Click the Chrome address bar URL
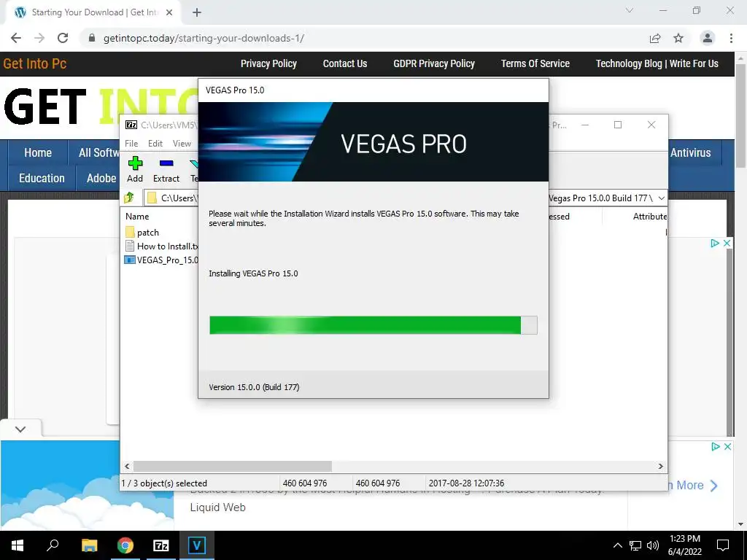The height and width of the screenshot is (560, 747). (x=204, y=38)
